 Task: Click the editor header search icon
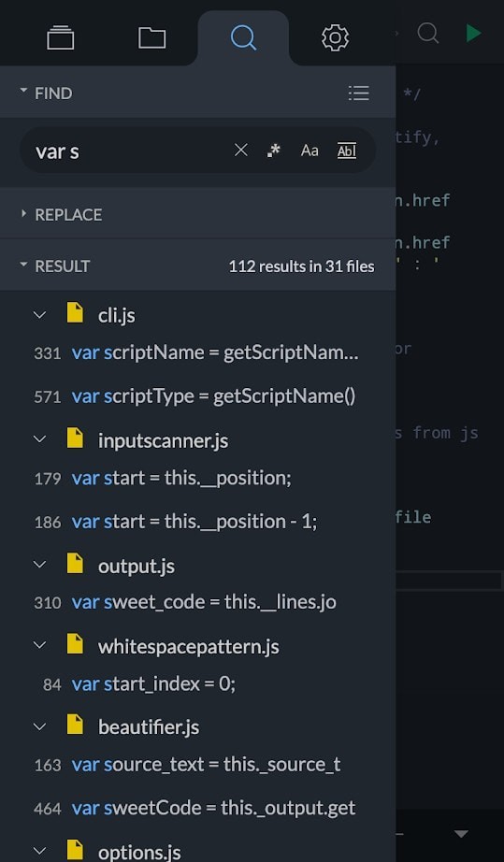coord(428,33)
